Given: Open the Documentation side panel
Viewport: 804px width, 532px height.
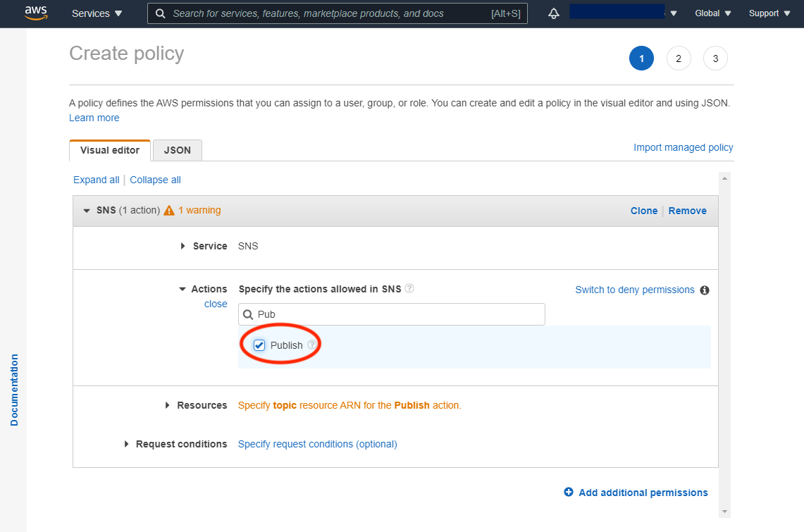Looking at the screenshot, I should click(x=14, y=390).
